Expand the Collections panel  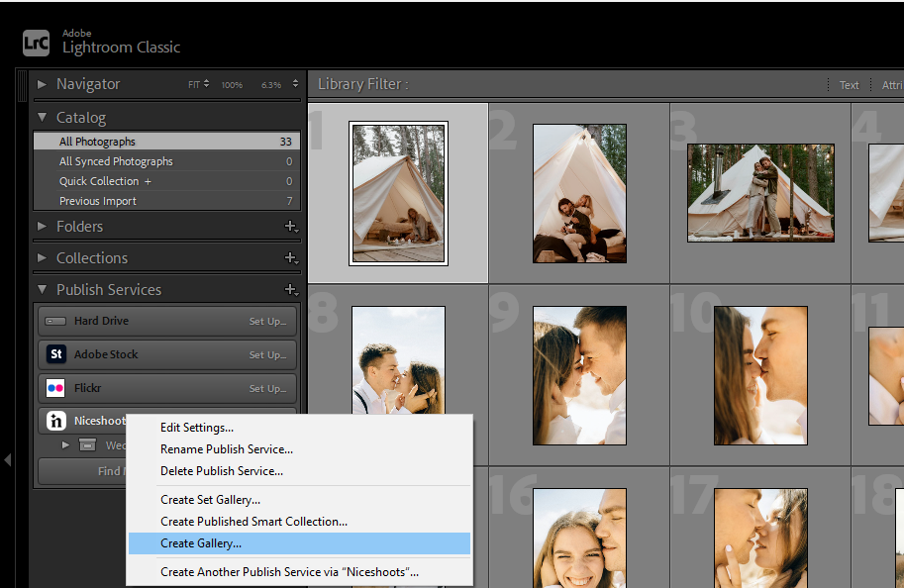[42, 257]
